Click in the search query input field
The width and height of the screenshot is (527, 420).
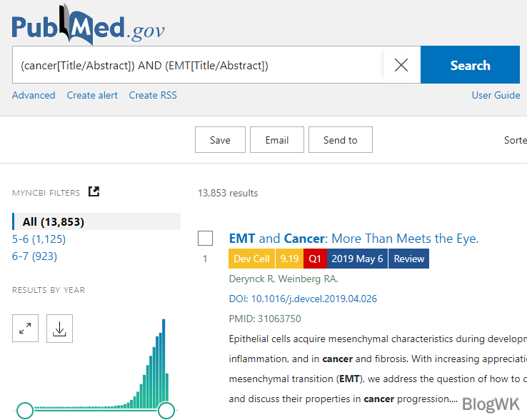(x=196, y=65)
